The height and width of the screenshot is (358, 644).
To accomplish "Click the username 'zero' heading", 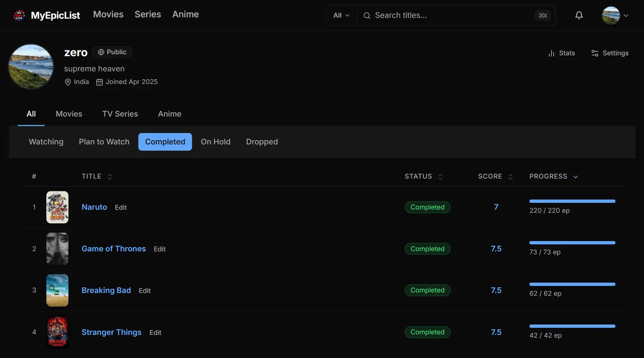I will point(76,52).
